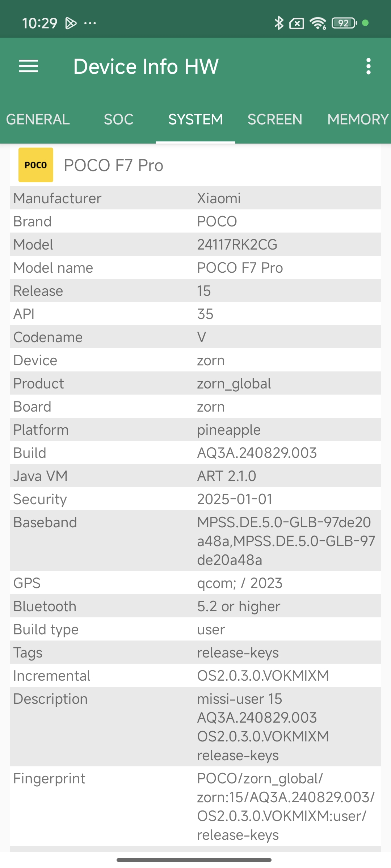Screen dimensions: 391x868
Task: Tap the Wi-Fi status bar icon
Action: click(x=318, y=23)
